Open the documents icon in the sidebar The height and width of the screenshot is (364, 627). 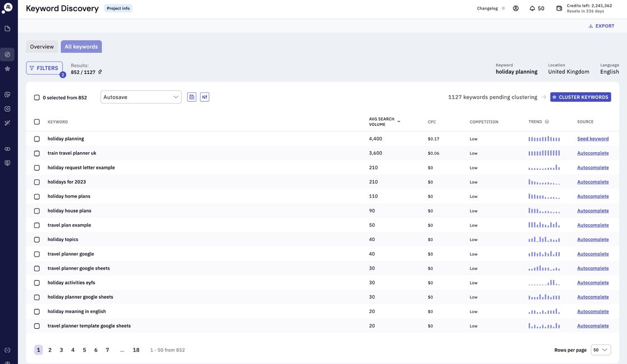7,29
